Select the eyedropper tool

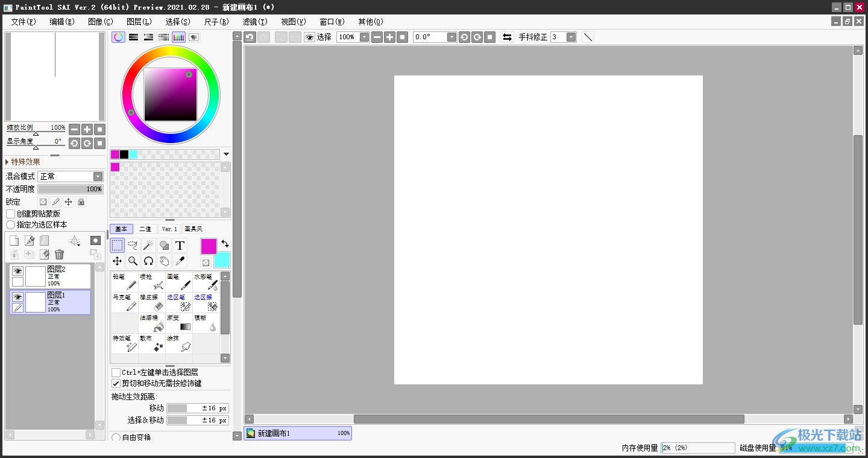pos(180,261)
